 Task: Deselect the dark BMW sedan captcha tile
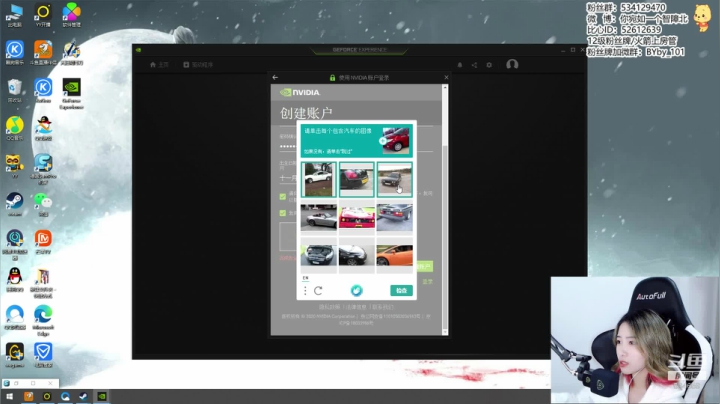point(394,180)
